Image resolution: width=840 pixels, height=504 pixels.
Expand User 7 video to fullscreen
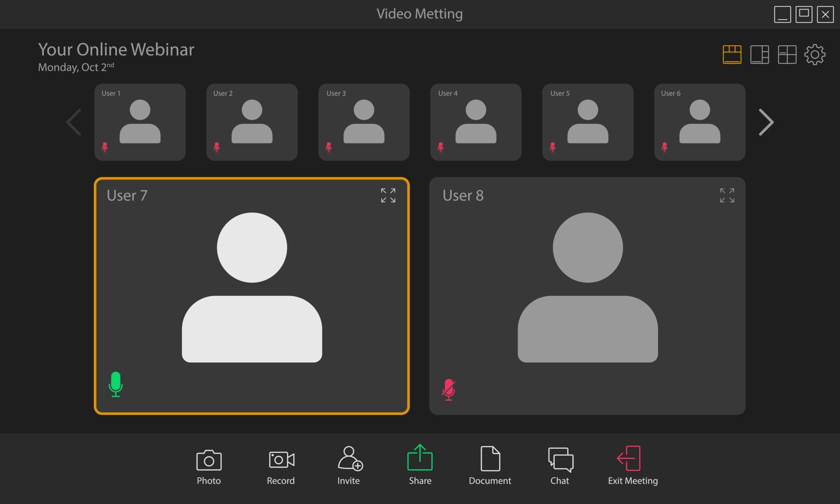coord(388,196)
